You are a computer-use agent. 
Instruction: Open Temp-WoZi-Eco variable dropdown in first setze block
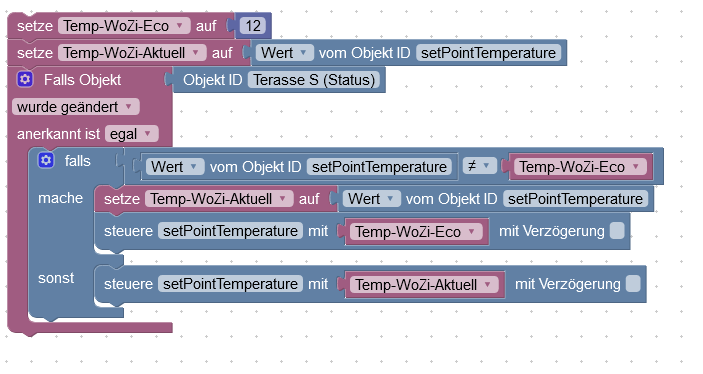tap(124, 26)
